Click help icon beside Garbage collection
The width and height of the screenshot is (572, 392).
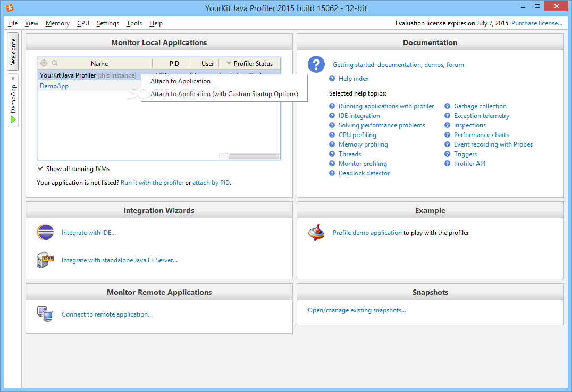tap(447, 106)
